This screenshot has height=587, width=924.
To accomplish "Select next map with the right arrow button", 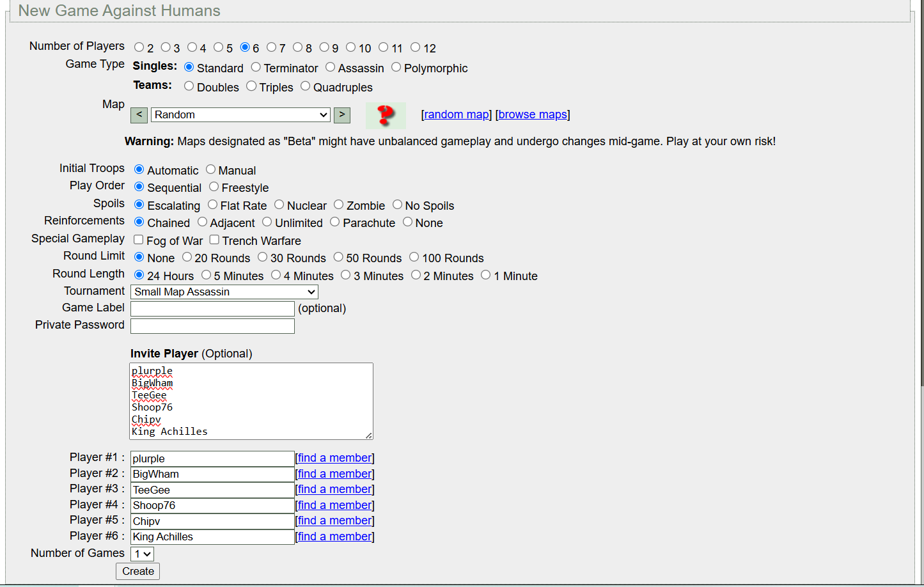I will (x=342, y=115).
